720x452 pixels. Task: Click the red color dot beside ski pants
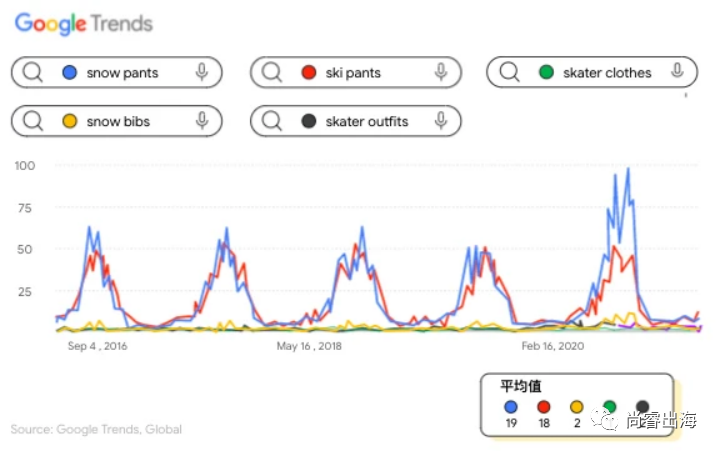(309, 73)
